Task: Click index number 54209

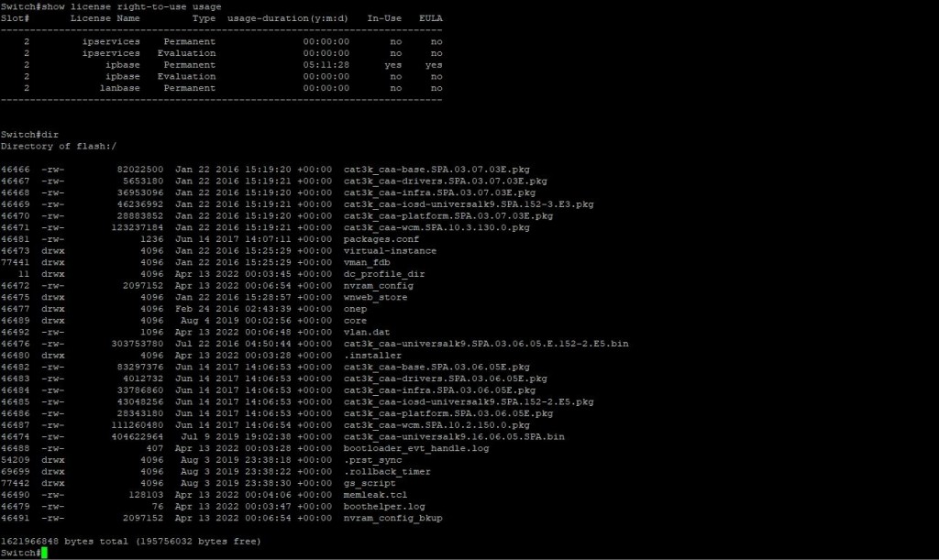Action: 15,460
